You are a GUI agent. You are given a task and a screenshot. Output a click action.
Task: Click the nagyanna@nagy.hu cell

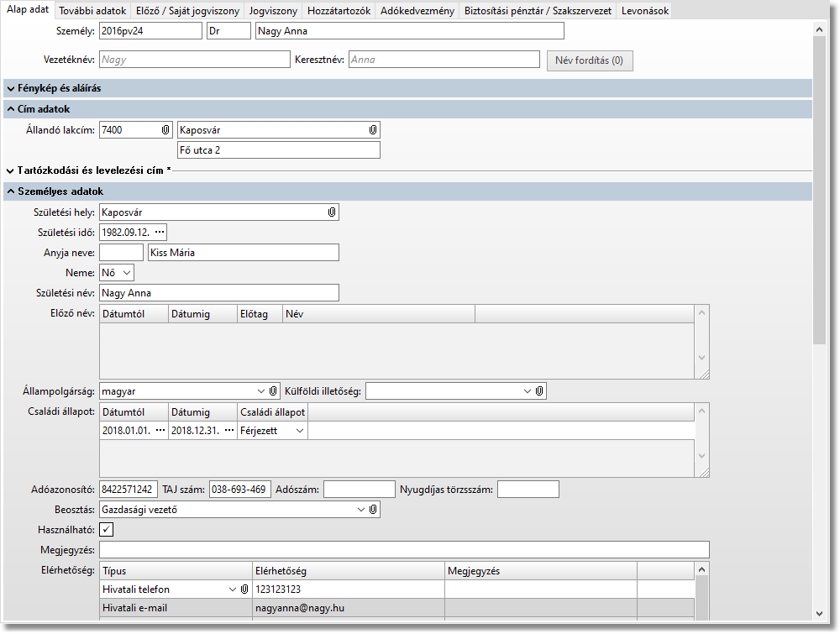click(349, 608)
